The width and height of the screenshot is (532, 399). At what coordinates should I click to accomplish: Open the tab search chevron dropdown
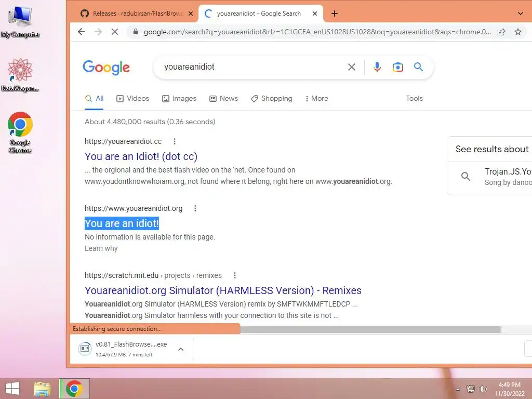521,14
